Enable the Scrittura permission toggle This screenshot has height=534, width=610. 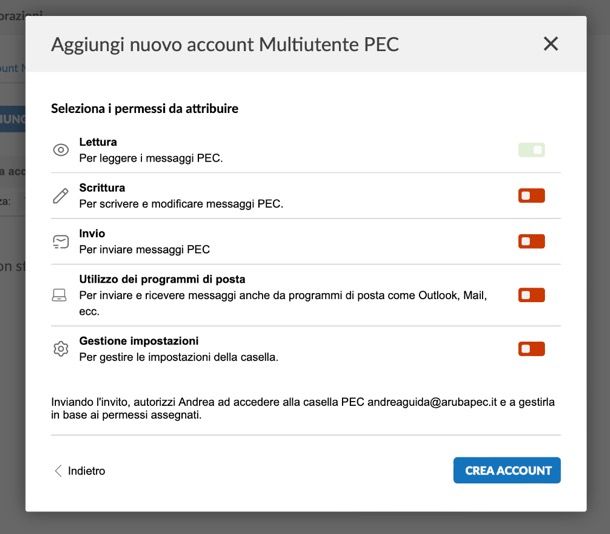point(531,196)
